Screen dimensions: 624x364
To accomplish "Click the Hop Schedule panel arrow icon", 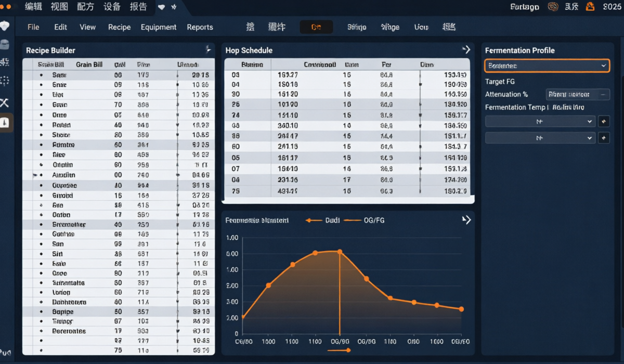I will (466, 50).
